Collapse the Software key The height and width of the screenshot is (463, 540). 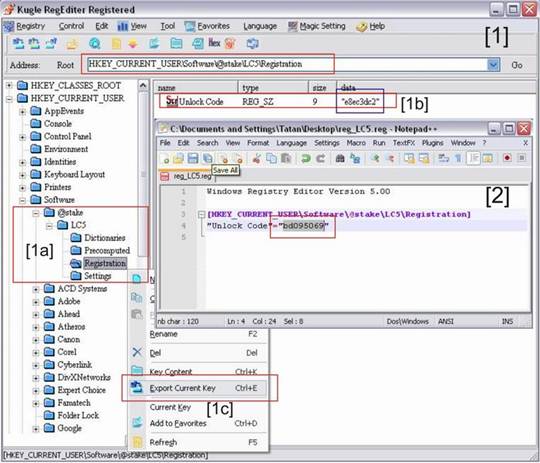tap(22, 200)
